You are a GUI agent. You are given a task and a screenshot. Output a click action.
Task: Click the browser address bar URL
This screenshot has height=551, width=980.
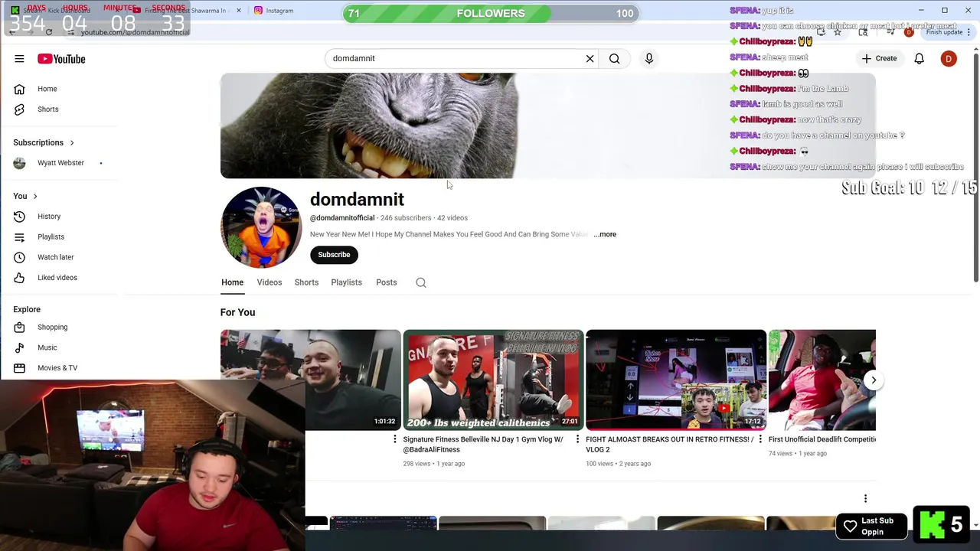point(136,32)
